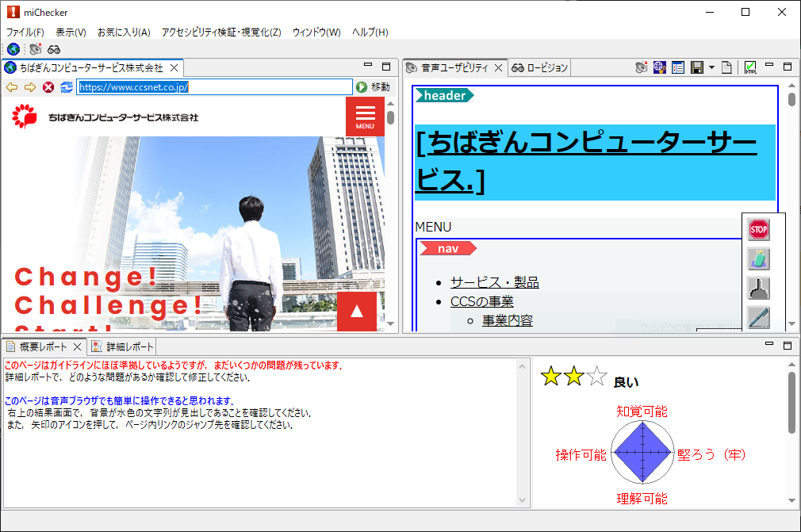
Task: Click the HTML check validation icon
Action: 750,67
